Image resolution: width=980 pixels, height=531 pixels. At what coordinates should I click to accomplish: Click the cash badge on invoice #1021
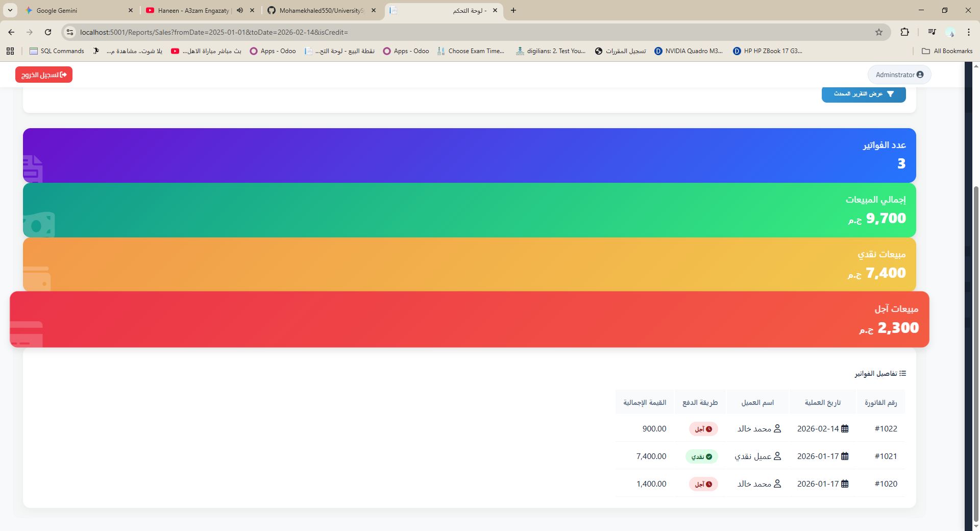701,456
